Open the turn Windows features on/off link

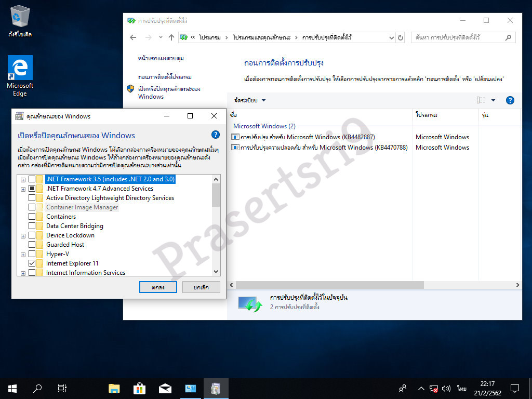click(169, 92)
